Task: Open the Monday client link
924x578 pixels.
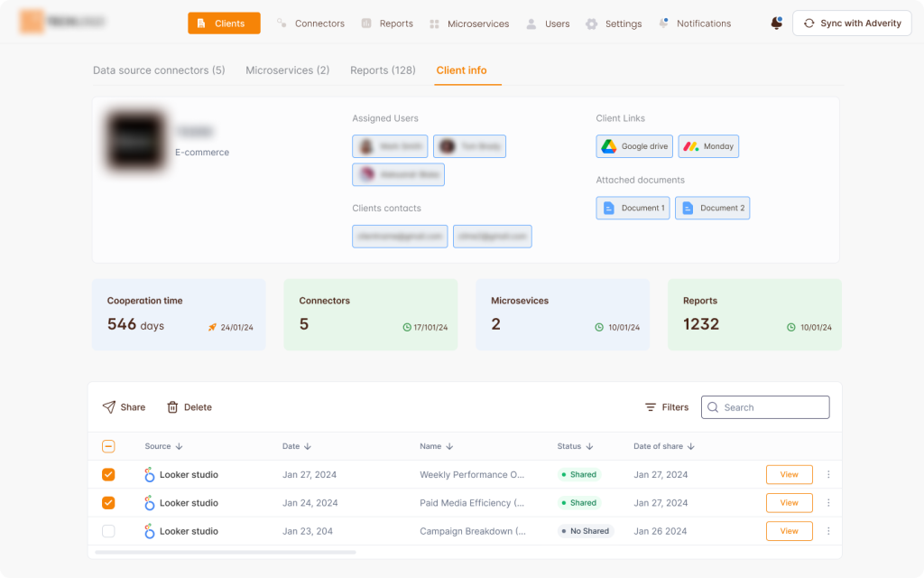Action: click(x=708, y=145)
